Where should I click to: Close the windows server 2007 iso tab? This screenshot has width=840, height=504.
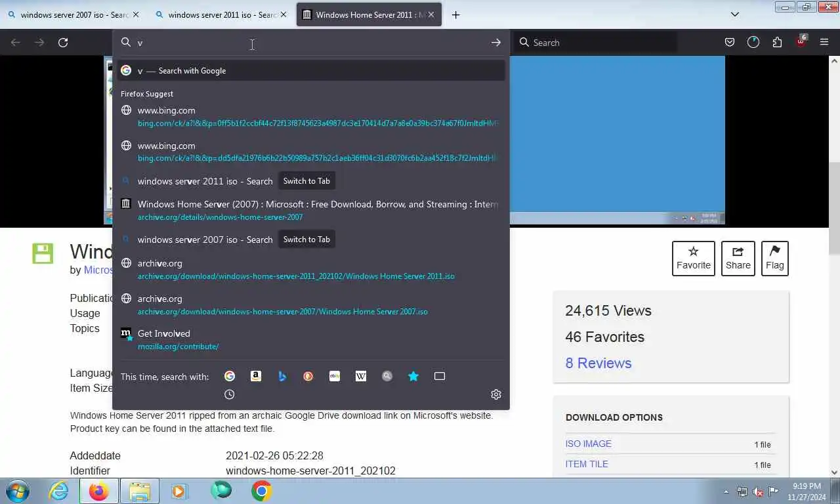tap(136, 14)
